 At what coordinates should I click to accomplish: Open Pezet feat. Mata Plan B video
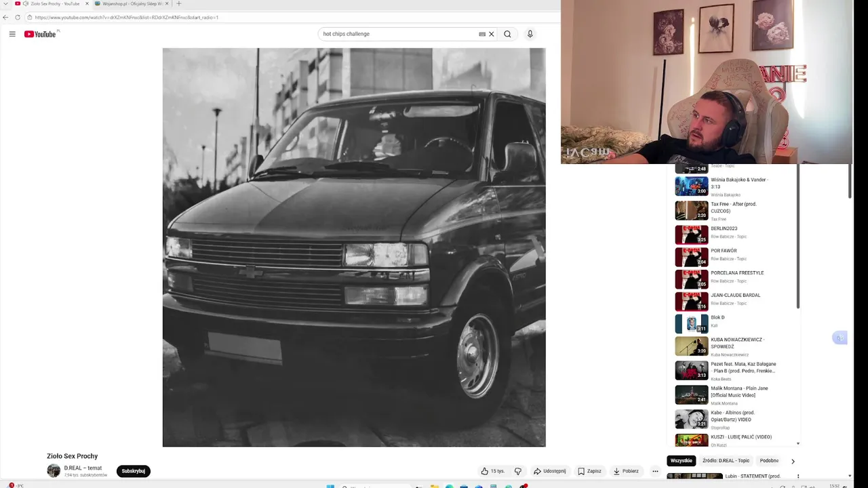tap(736, 371)
